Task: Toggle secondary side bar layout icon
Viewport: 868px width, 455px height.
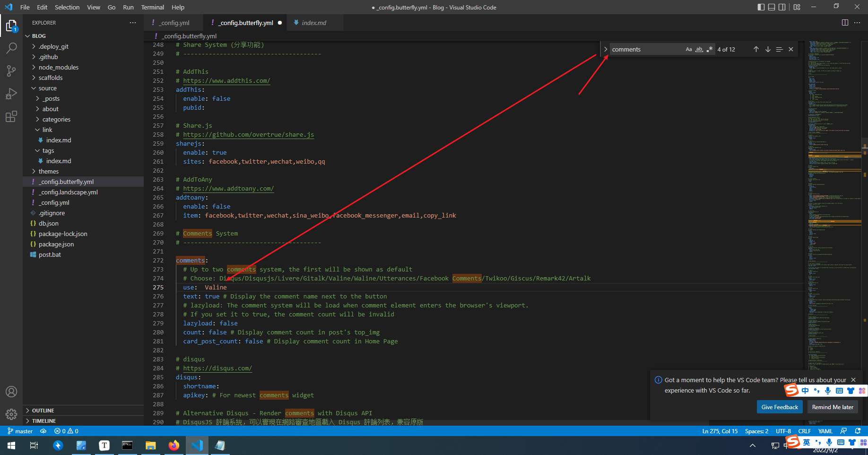Action: click(782, 7)
